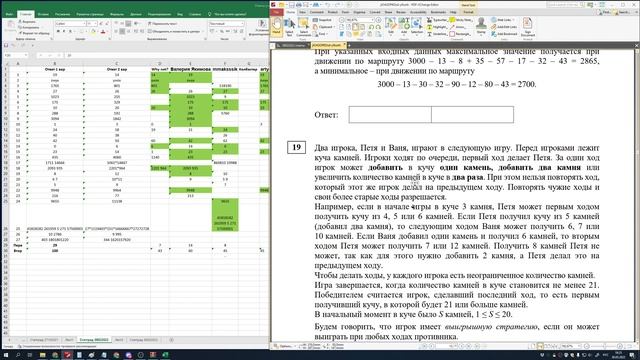Open the Excel number format dropdown

pyautogui.click(x=241, y=24)
